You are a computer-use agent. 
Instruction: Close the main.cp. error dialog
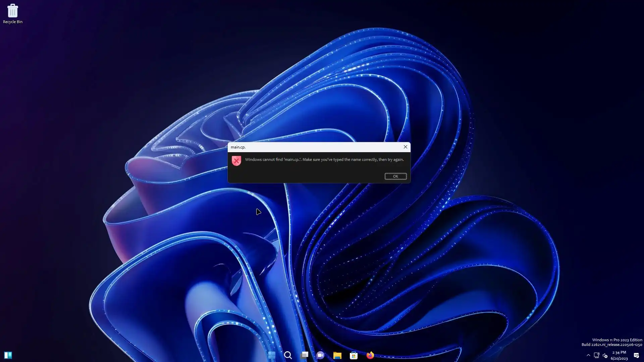[405, 147]
